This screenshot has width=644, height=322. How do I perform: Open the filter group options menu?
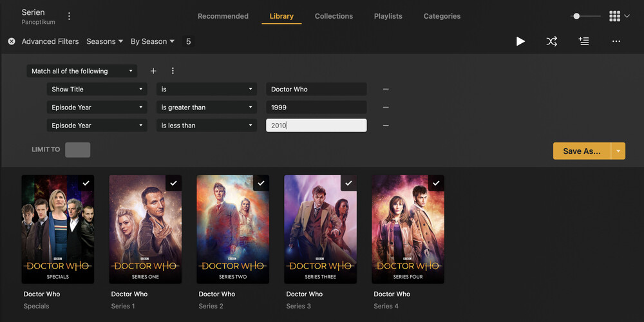click(x=173, y=71)
